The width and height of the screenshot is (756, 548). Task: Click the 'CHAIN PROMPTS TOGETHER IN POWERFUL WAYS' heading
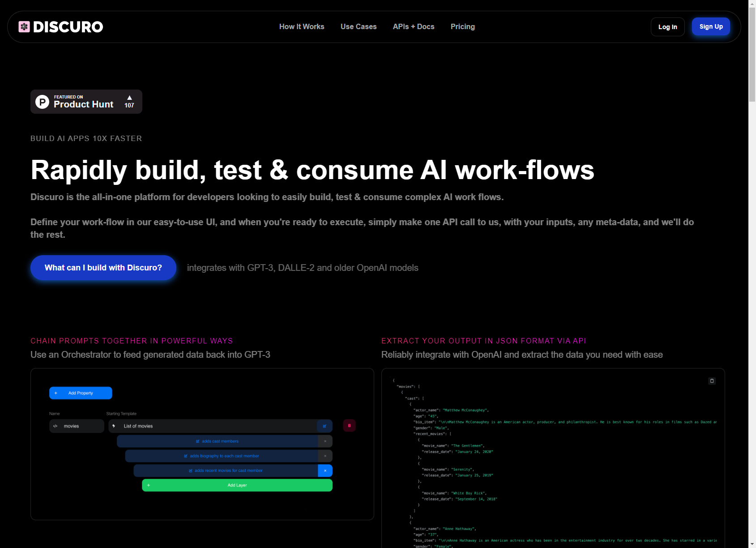click(x=132, y=341)
